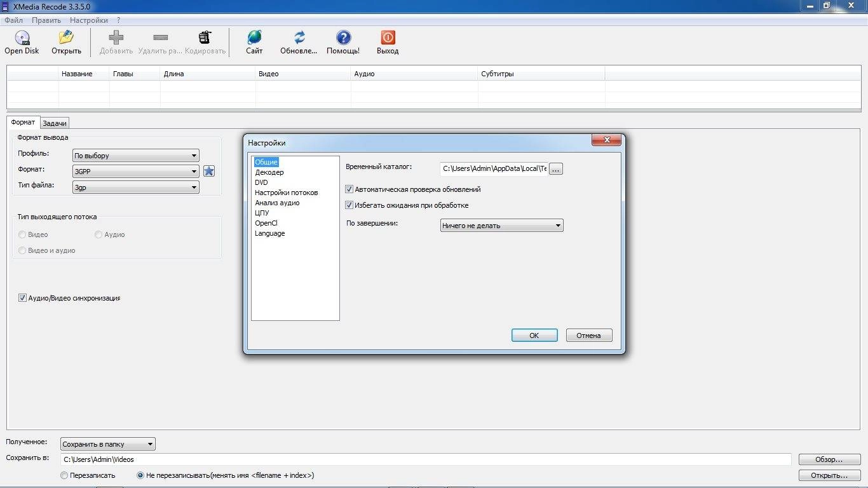
Task: Click the Субтитры column header
Action: point(541,74)
